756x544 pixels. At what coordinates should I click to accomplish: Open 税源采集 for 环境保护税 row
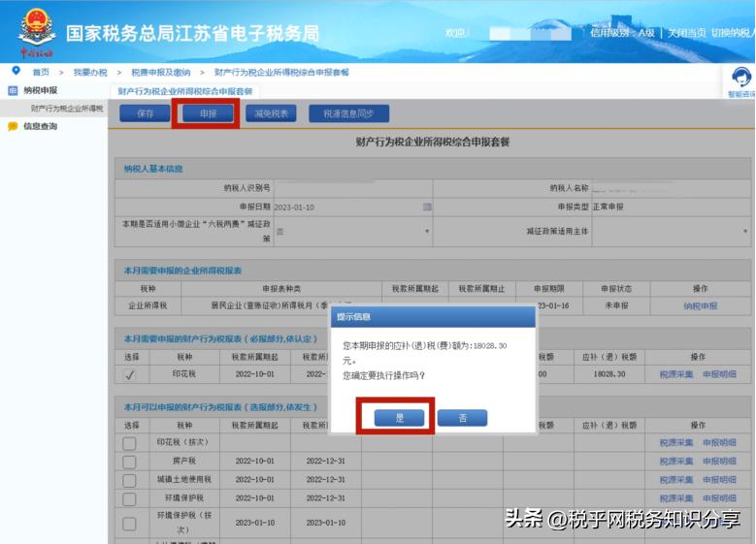pyautogui.click(x=676, y=498)
